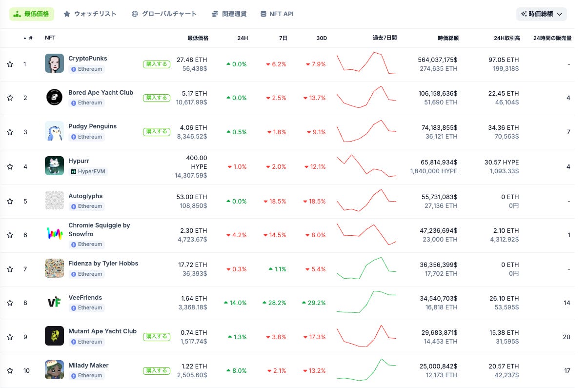Sort by 時価総額 column header

pos(448,38)
